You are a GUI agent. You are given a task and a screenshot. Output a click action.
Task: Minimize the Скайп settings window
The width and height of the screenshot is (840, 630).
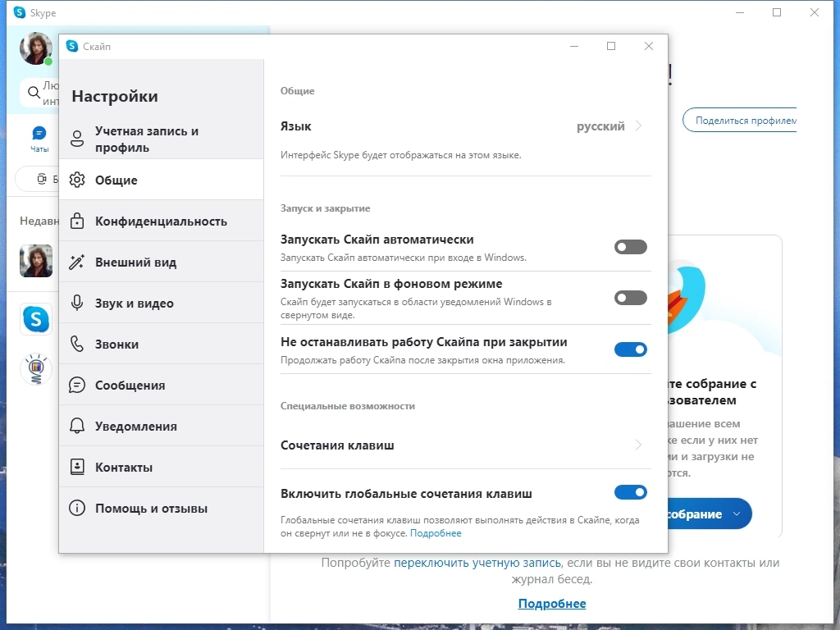point(574,46)
